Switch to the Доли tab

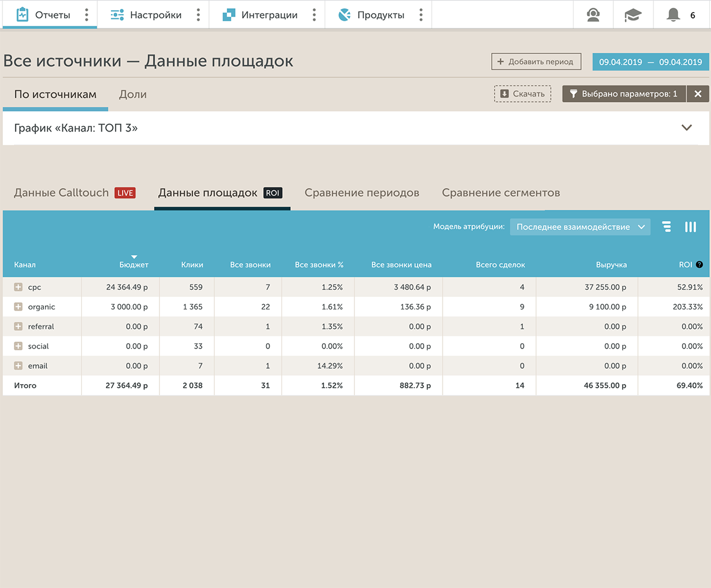click(x=133, y=94)
